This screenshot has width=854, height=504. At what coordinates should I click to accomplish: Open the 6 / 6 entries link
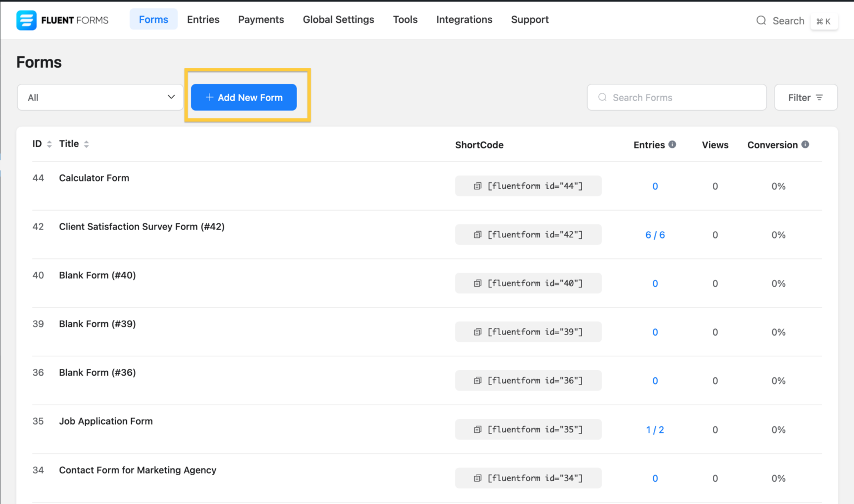pyautogui.click(x=654, y=235)
